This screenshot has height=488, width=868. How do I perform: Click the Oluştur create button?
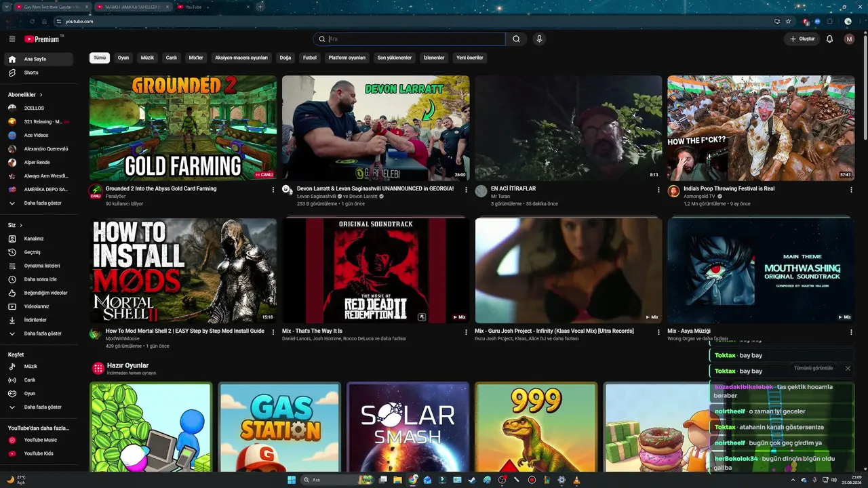802,39
